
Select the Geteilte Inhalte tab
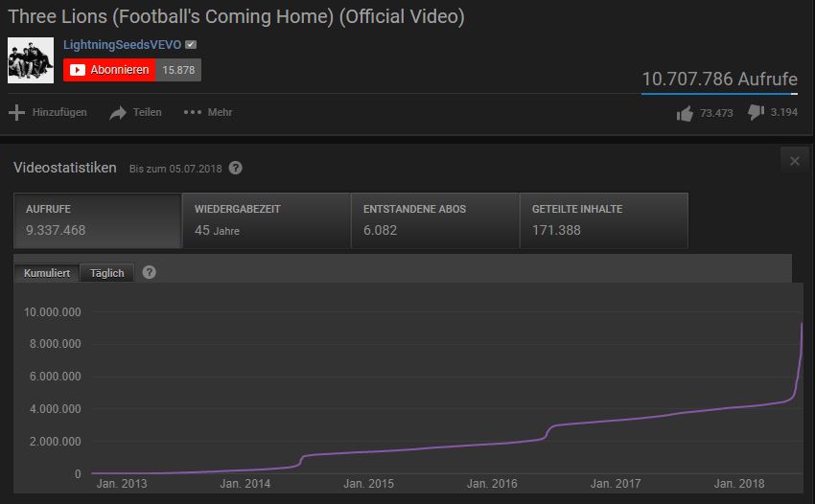[603, 220]
